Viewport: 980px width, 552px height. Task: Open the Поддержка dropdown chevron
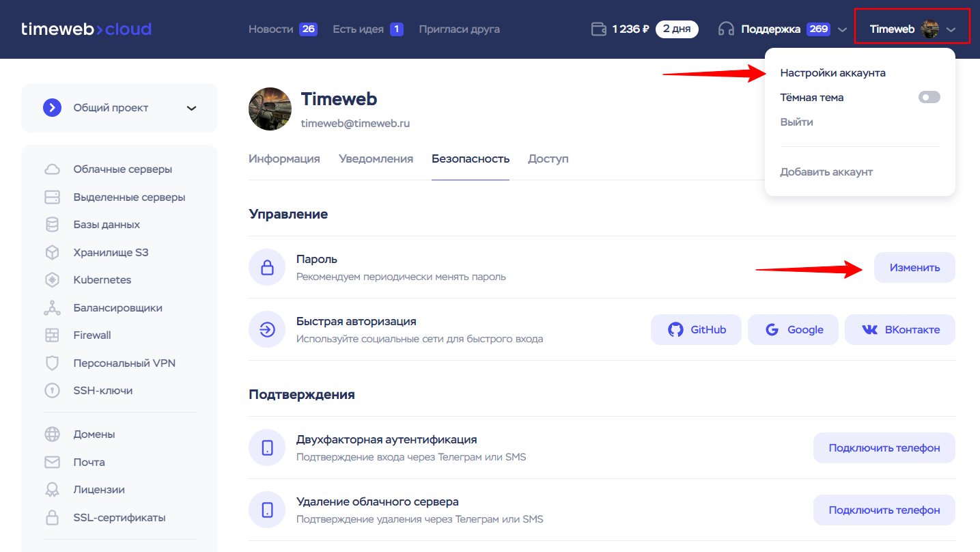click(842, 29)
